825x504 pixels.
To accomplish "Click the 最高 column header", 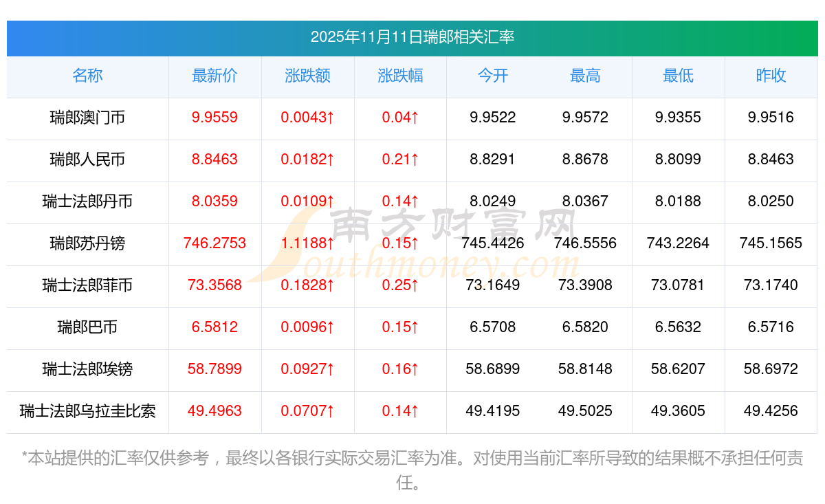I will click(585, 76).
